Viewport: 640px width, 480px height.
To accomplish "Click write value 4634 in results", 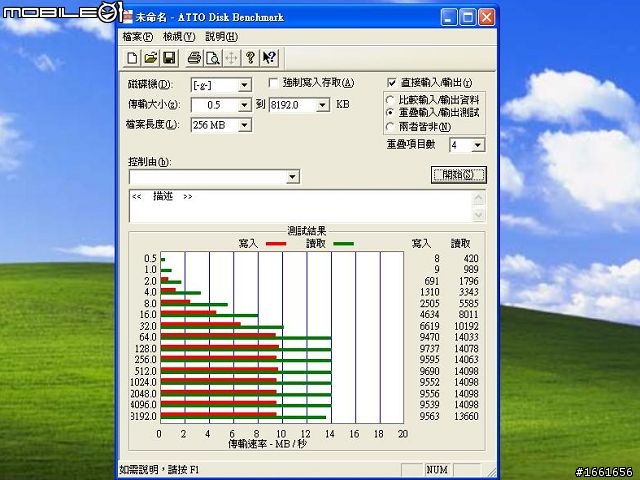I will [429, 315].
